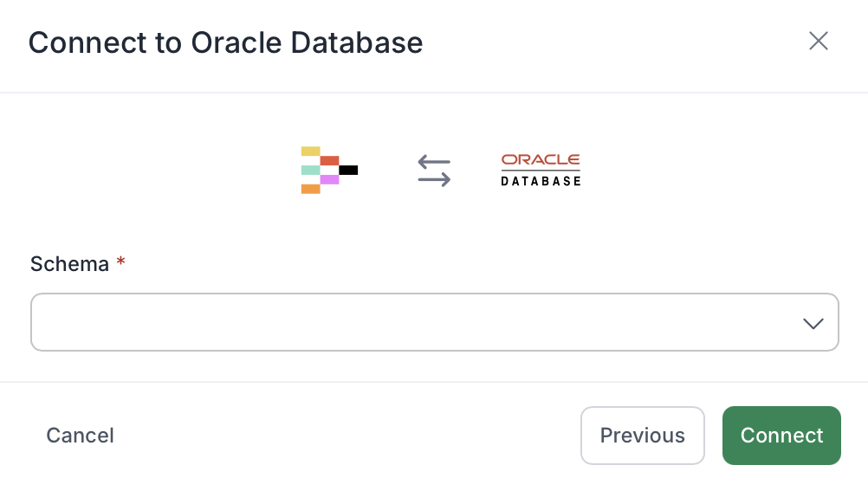Click the left-pointing sync arrow
The height and width of the screenshot is (478, 868).
pyautogui.click(x=434, y=162)
